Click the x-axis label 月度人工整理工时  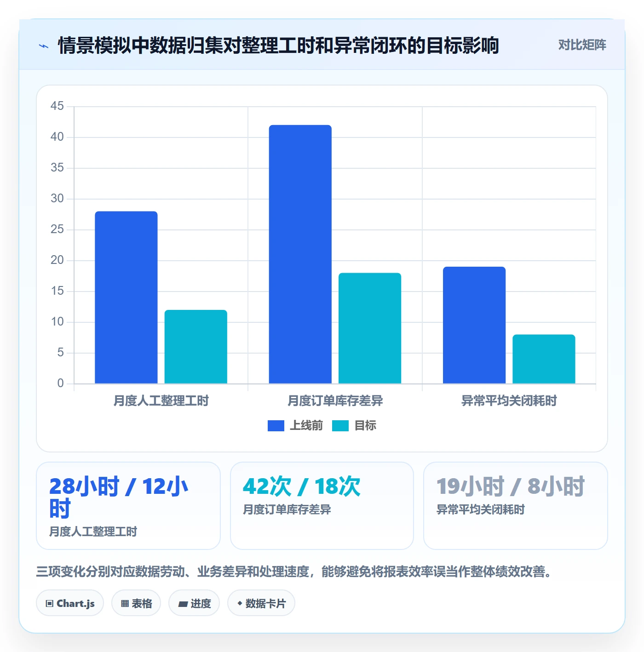coord(161,401)
